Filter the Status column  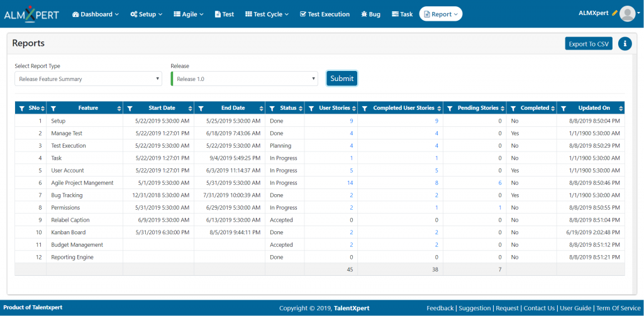point(272,108)
